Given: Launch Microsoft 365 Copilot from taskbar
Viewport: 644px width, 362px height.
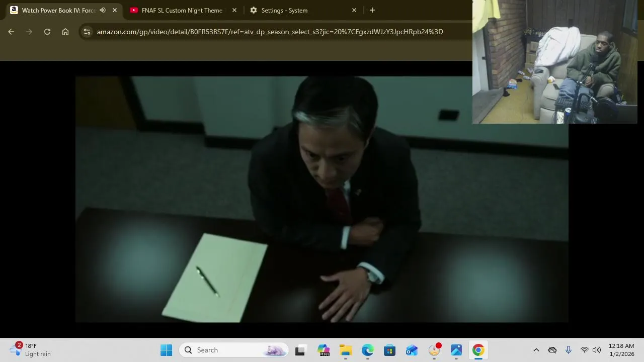Looking at the screenshot, I should coord(324,350).
